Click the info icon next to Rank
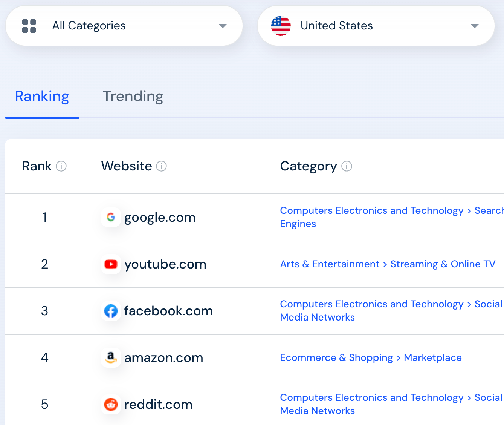The width and height of the screenshot is (504, 425). (x=61, y=166)
